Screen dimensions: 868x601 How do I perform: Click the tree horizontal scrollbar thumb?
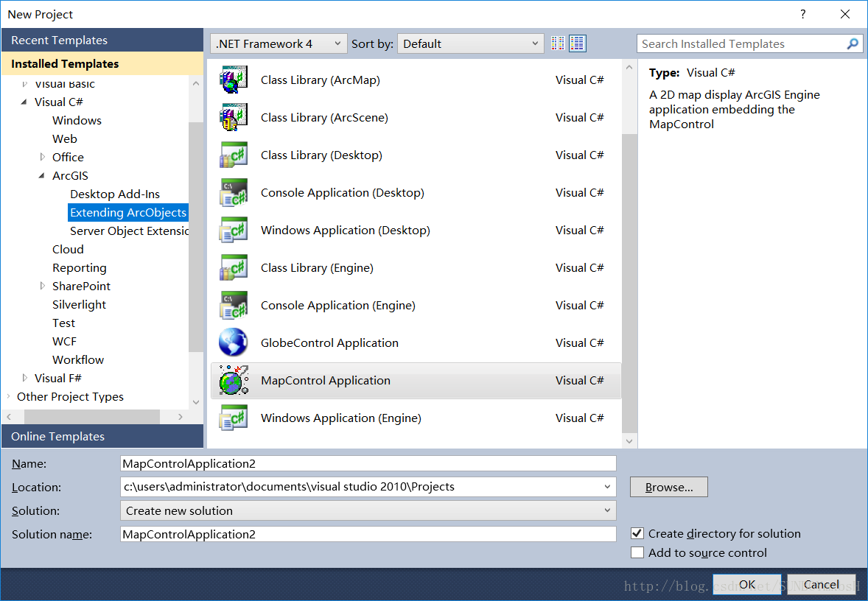[x=92, y=417]
